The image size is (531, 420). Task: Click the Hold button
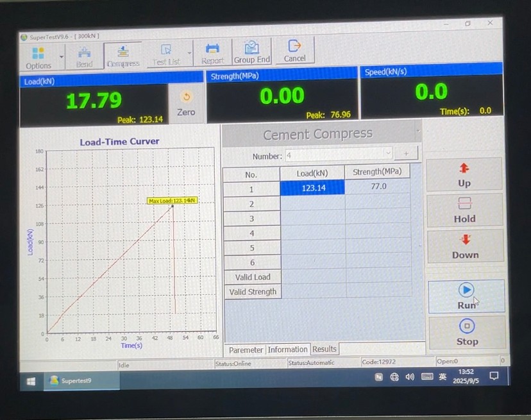(464, 210)
